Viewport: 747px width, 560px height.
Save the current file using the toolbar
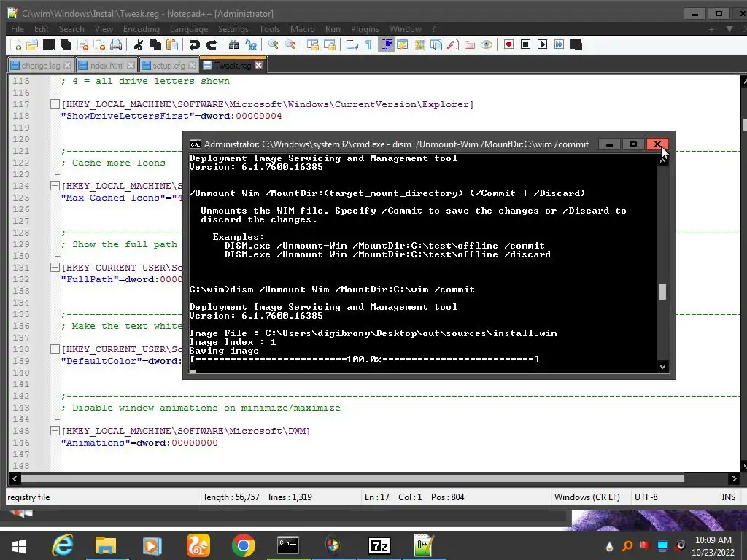click(49, 44)
